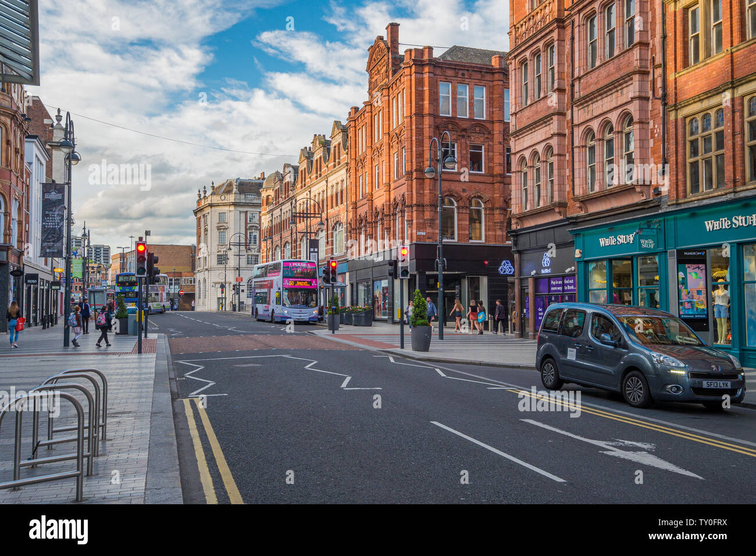This screenshot has width=756, height=556.
Task: Click the "SF13 LYK" number plate text
Action: pos(716,384)
